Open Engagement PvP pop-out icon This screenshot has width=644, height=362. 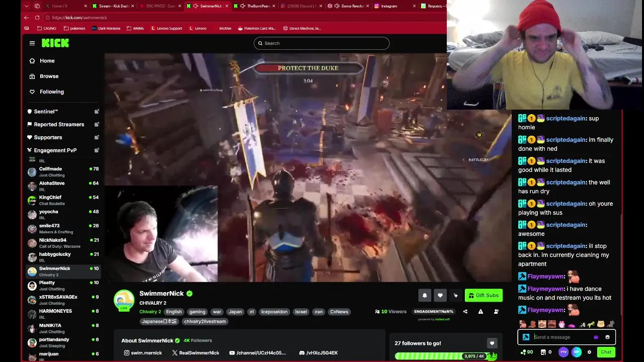click(97, 150)
